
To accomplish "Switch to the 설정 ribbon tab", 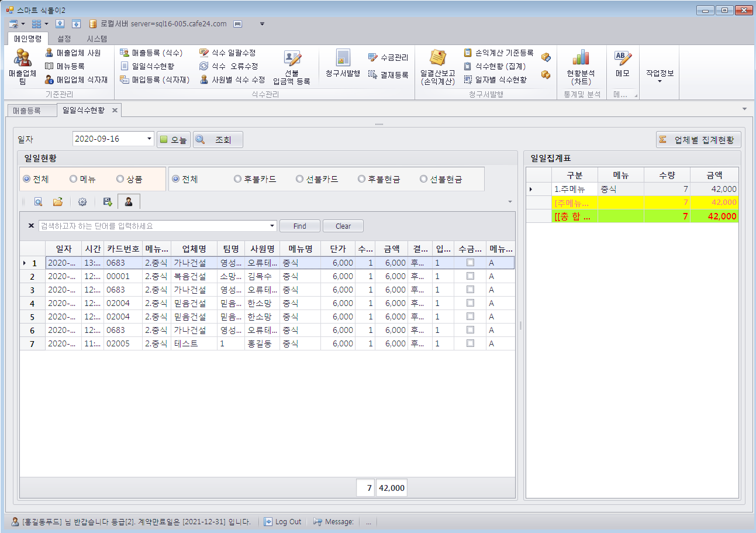I will click(x=64, y=39).
